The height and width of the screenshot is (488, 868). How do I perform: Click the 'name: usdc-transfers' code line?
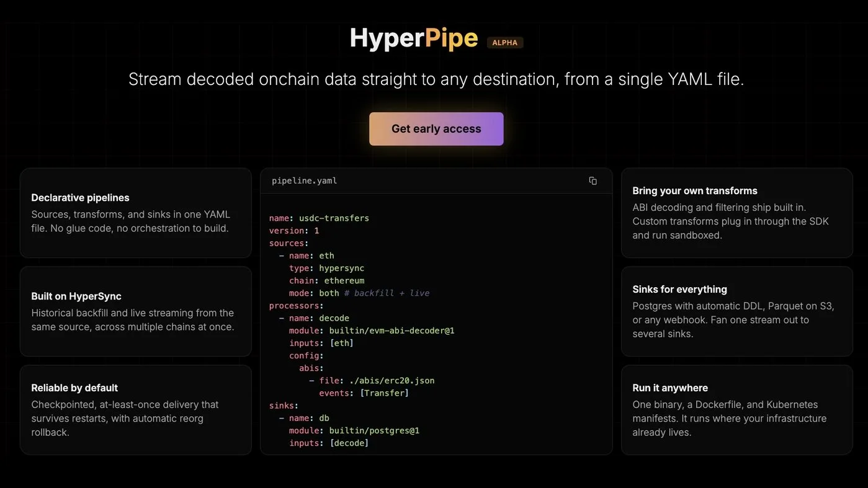coord(319,218)
